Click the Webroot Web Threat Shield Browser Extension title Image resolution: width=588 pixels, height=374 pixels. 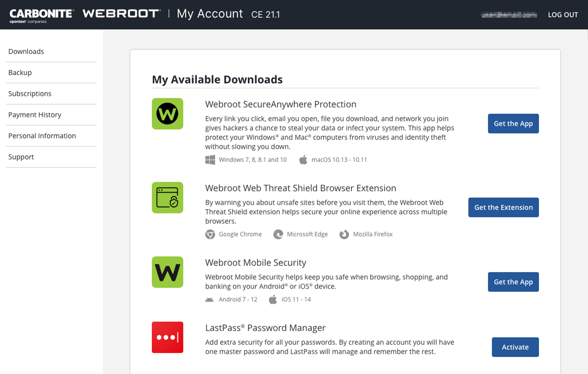tap(301, 188)
